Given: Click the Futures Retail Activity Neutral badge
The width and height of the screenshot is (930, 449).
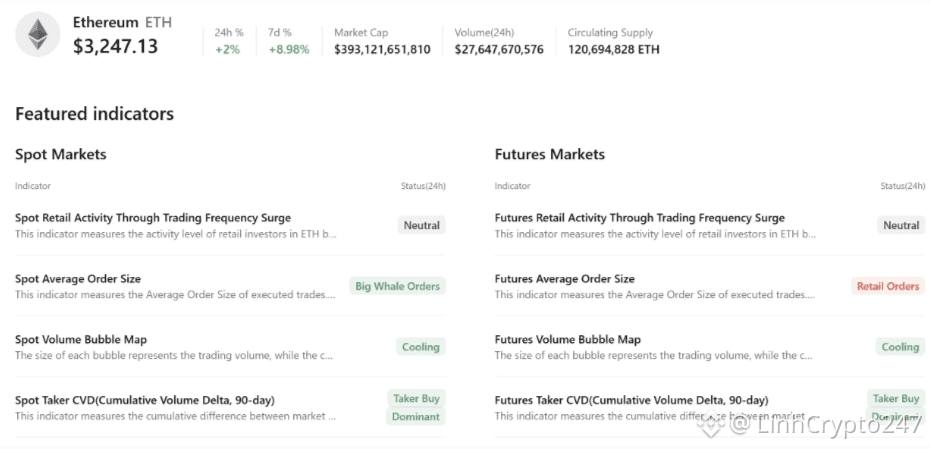Looking at the screenshot, I should point(901,225).
